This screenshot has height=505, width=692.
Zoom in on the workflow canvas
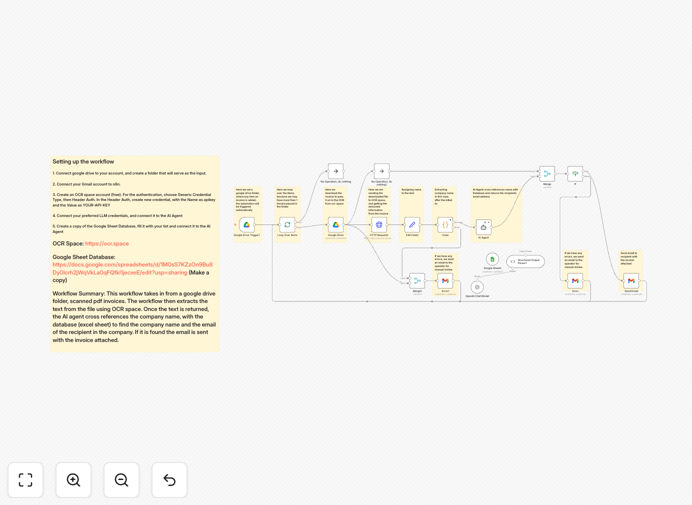(x=73, y=480)
